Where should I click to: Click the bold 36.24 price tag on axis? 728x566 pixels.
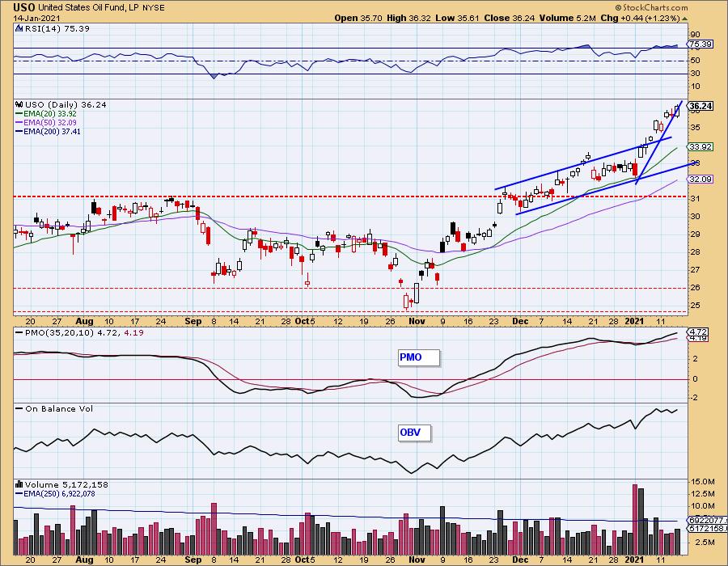701,106
